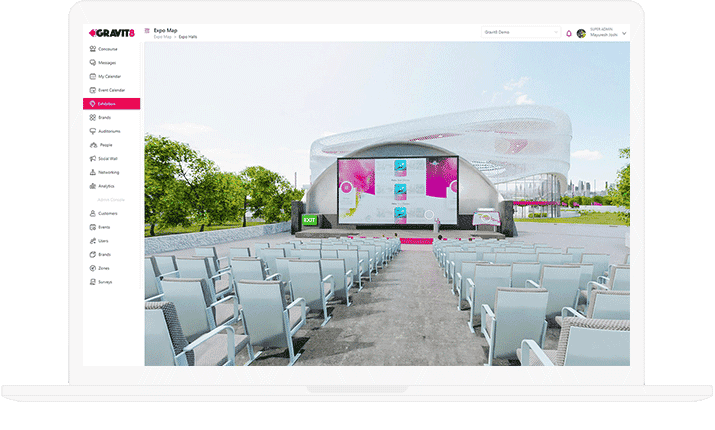Toggle the hamburger menu beside Expo Map
Screen dimensions: 715x430
coord(147,31)
